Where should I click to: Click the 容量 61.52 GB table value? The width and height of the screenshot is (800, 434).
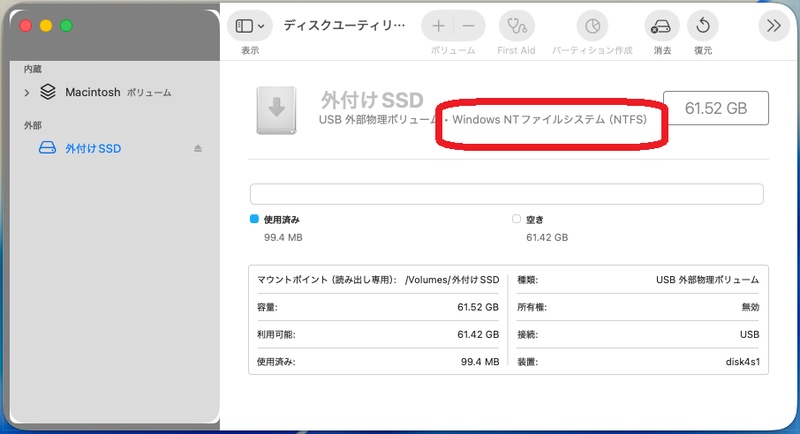pos(478,307)
